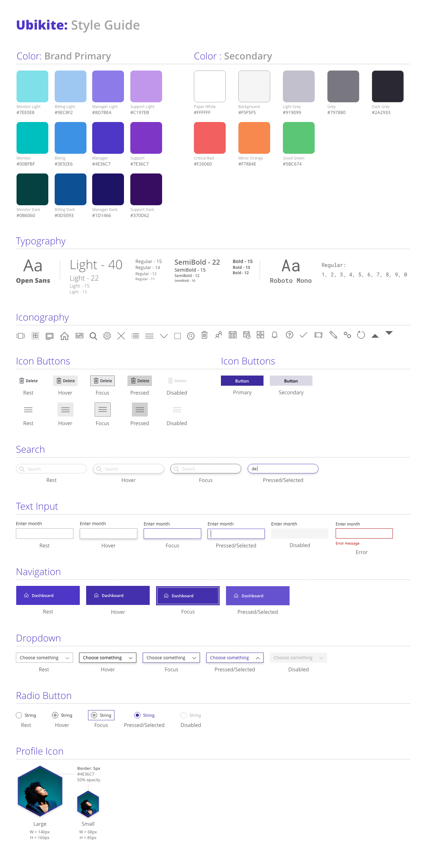445x868 pixels.
Task: Click the Focus state Dashboard navigation item
Action: coord(188,596)
